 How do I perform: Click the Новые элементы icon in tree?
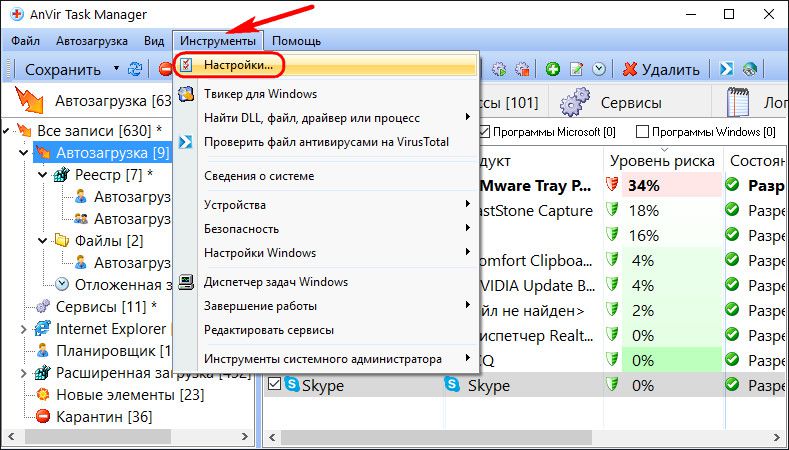(43, 394)
